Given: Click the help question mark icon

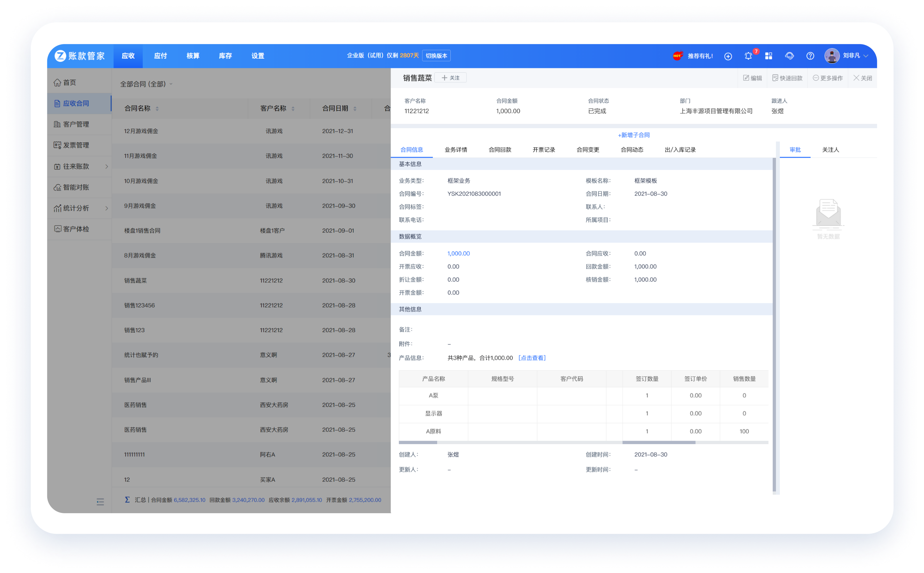Looking at the screenshot, I should click(810, 56).
